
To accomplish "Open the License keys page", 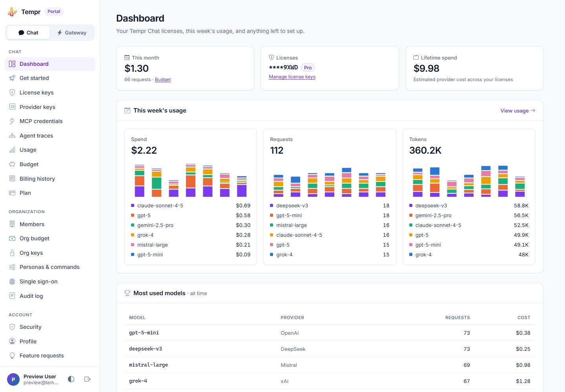I will click(50, 93).
